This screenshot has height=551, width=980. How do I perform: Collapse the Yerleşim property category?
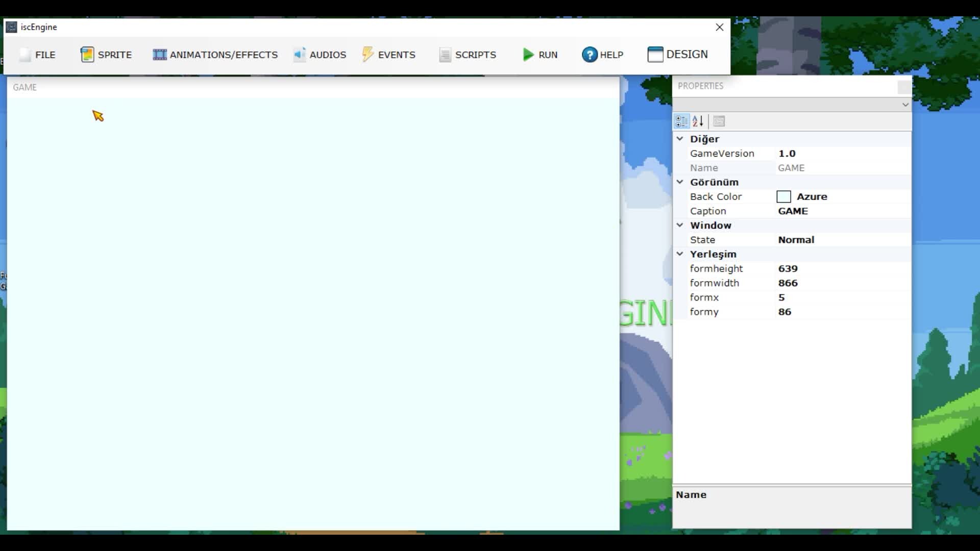680,254
